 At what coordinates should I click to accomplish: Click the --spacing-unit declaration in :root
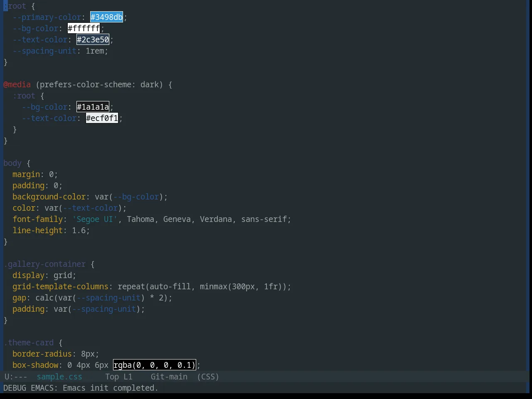point(44,51)
